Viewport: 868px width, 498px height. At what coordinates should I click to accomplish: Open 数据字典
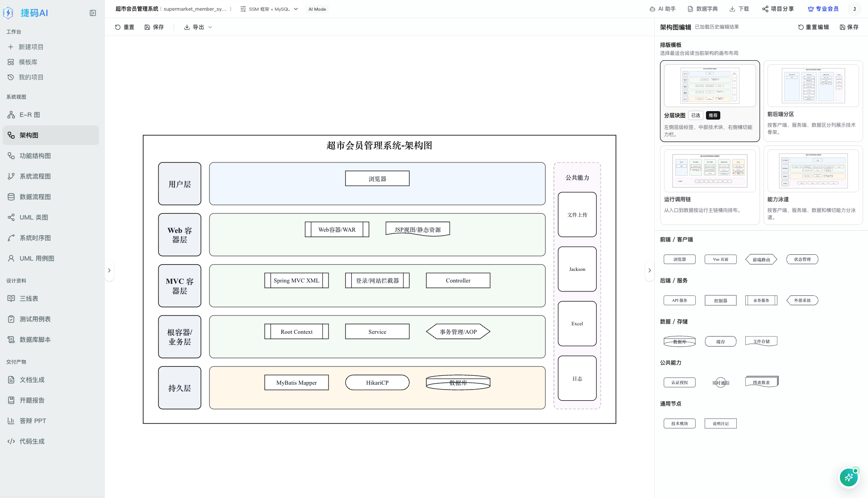pos(703,9)
